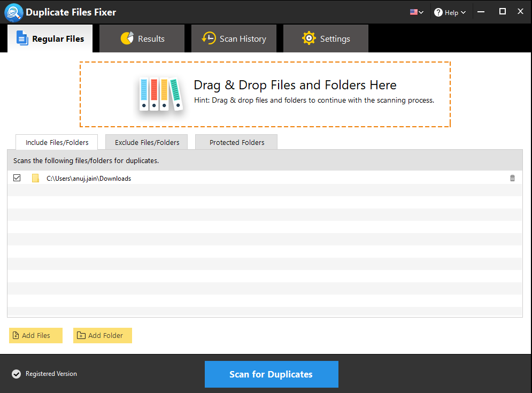532x393 pixels.
Task: Open the US flag language dropdown
Action: pyautogui.click(x=417, y=12)
